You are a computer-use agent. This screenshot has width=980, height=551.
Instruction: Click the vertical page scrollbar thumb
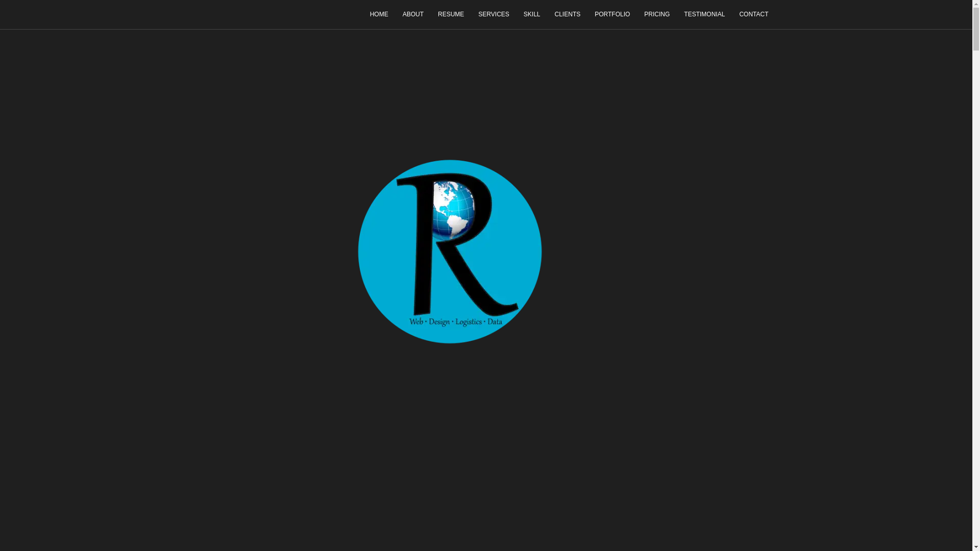point(976,29)
